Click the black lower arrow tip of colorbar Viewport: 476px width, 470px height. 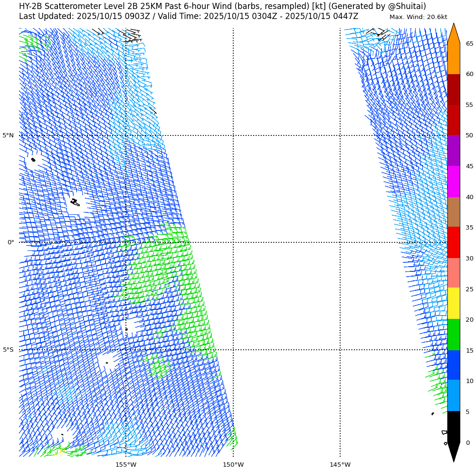coord(454,453)
